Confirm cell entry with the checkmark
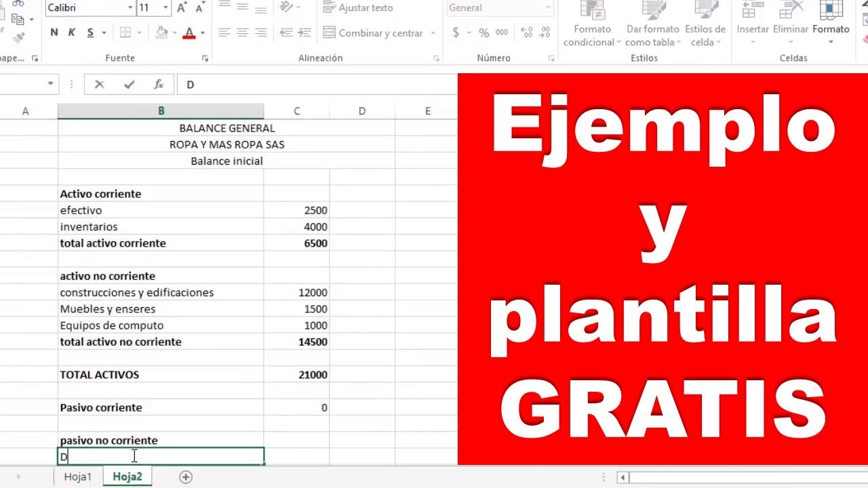The image size is (868, 488). point(129,85)
